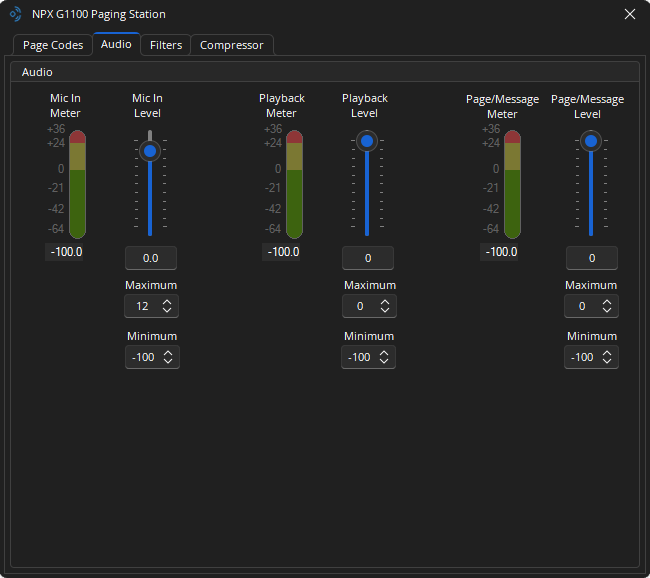
Task: Click the NPX paging station title icon
Action: [x=15, y=14]
